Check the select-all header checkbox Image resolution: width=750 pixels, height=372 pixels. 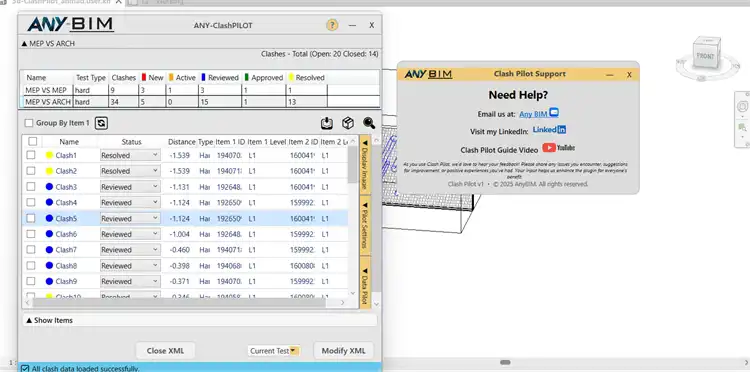pos(33,141)
